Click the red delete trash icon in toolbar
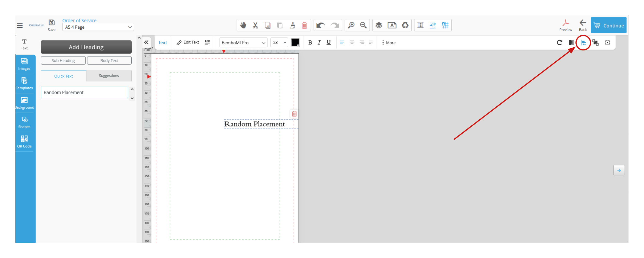Image resolution: width=644 pixels, height=258 pixels. pyautogui.click(x=304, y=25)
